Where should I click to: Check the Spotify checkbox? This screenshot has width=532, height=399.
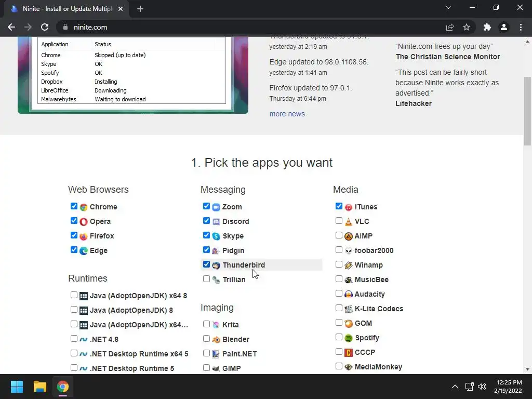(x=339, y=337)
